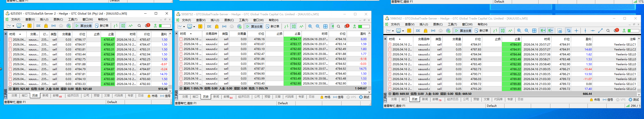Open Market bag icon in 5986562 toolbar
This screenshot has width=644, height=119.
click(x=426, y=31)
